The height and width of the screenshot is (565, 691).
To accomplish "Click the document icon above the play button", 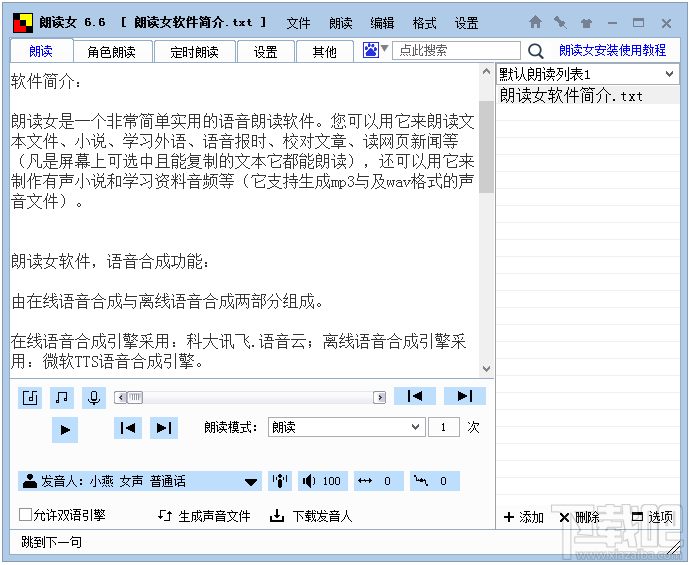I will tap(30, 398).
